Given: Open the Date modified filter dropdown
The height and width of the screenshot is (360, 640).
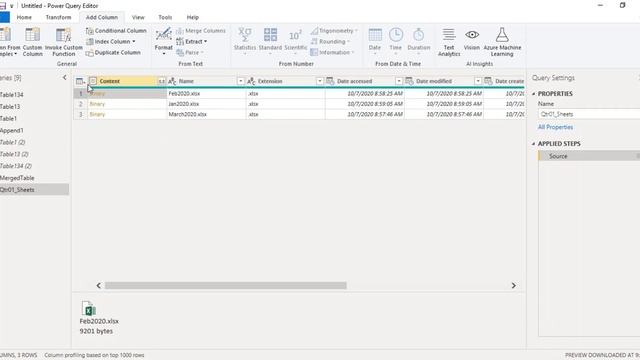Looking at the screenshot, I should coord(478,81).
